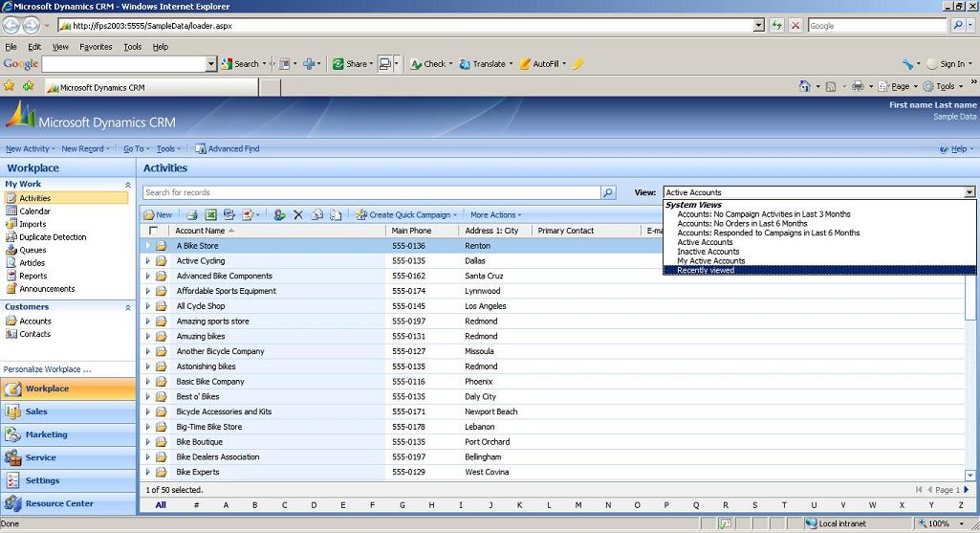Collapse the Customers section
The height and width of the screenshot is (533, 980).
pyautogui.click(x=127, y=307)
